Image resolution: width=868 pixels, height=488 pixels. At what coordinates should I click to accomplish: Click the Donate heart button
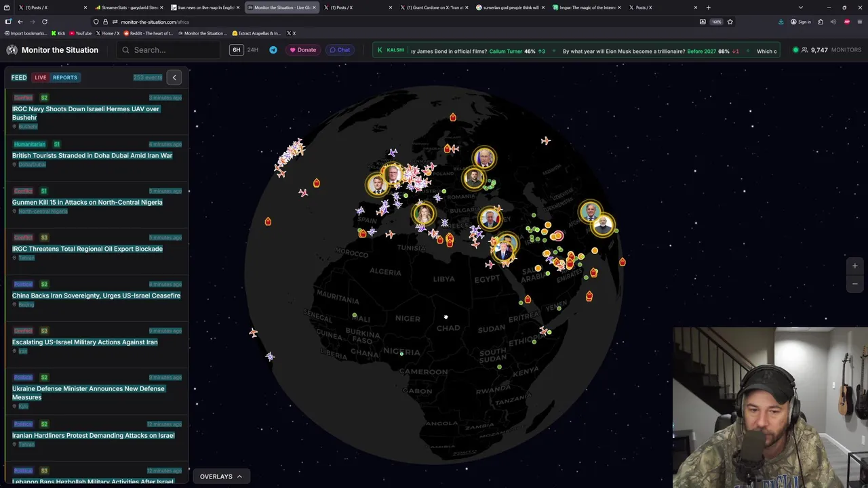[302, 50]
